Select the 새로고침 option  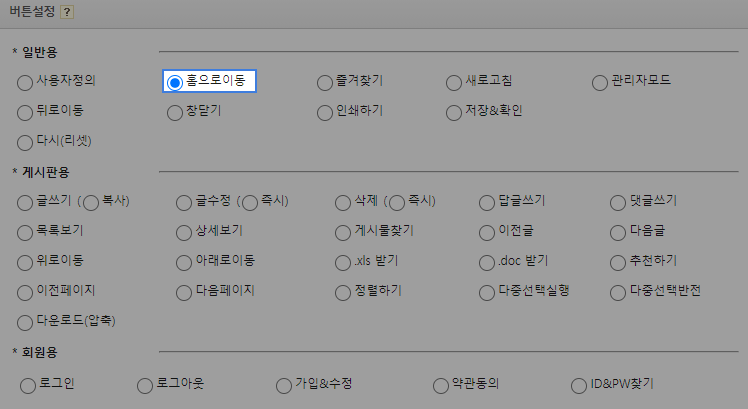(x=456, y=82)
